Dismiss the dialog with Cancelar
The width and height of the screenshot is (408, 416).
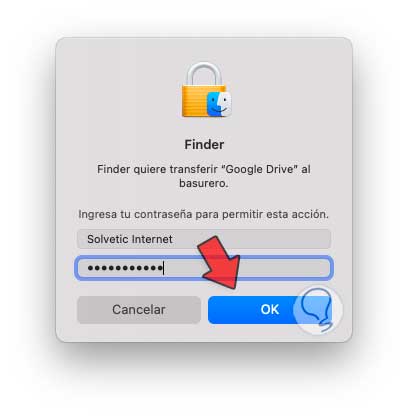(x=139, y=310)
